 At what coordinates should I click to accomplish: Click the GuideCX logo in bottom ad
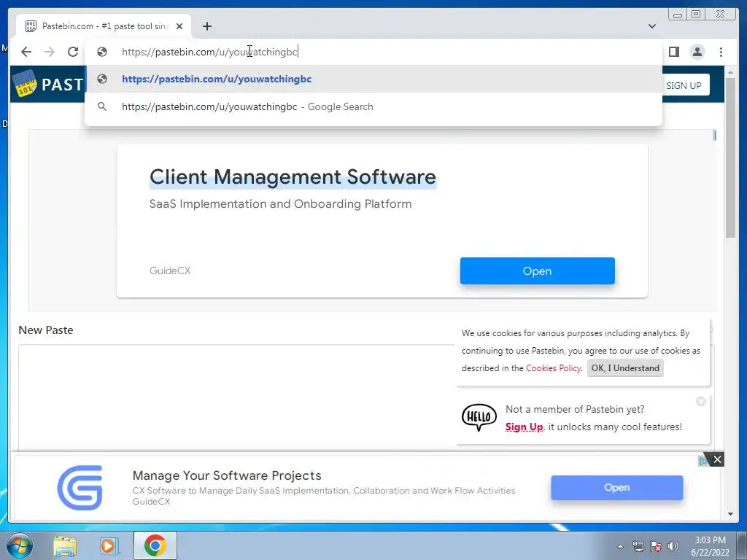click(x=80, y=488)
